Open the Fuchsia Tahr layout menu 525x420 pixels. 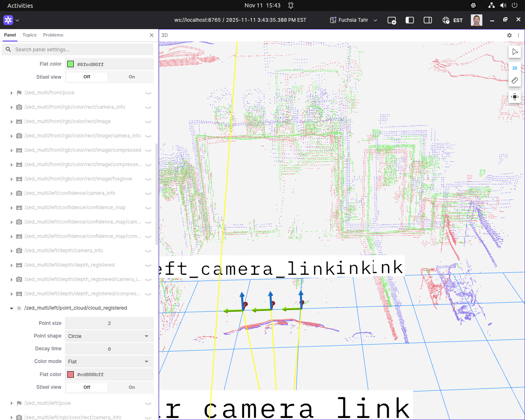point(354,20)
